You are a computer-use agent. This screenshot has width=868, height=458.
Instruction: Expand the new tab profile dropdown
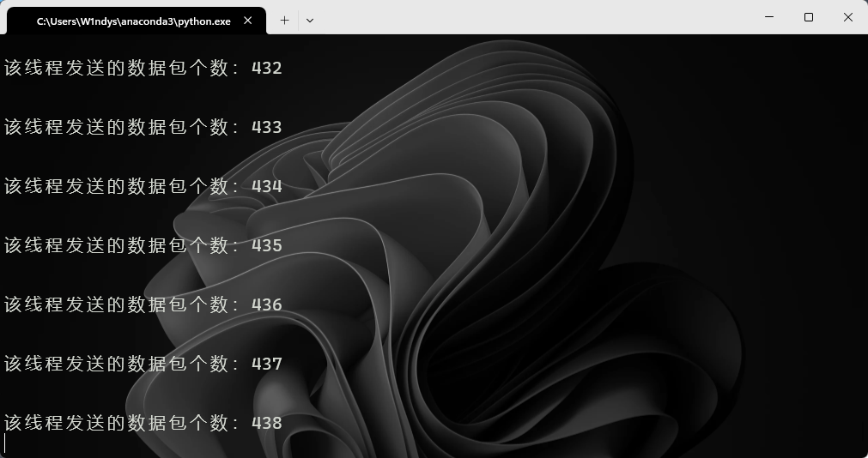point(310,21)
